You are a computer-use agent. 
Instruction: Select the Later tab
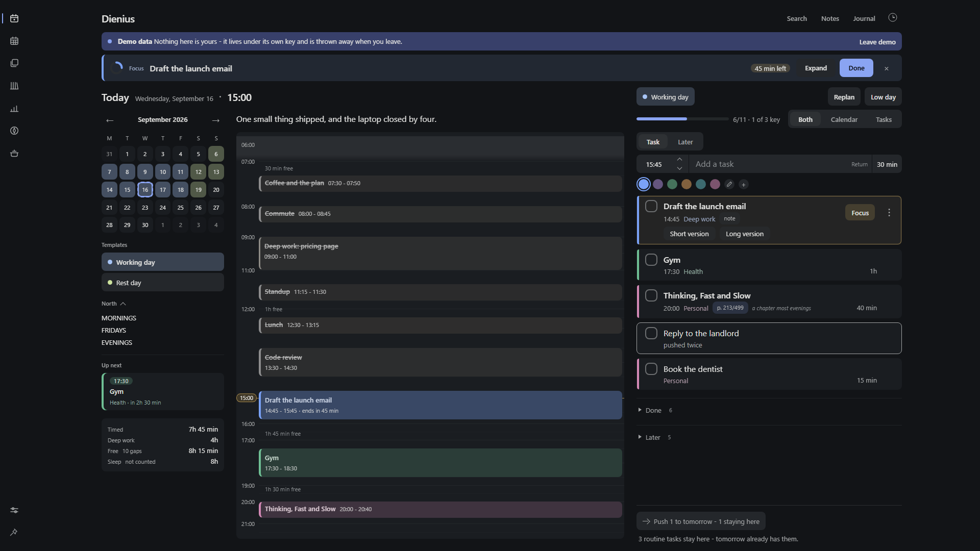click(x=685, y=142)
